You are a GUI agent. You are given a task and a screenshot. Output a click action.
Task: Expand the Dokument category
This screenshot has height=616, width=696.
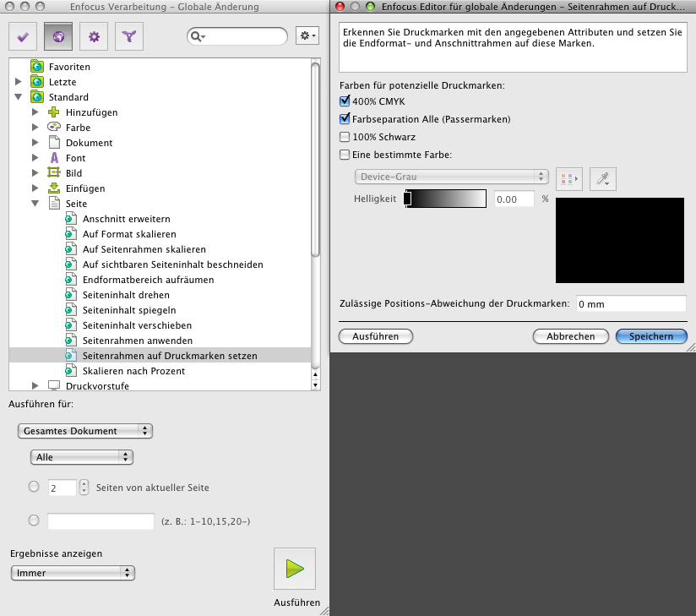coord(35,143)
